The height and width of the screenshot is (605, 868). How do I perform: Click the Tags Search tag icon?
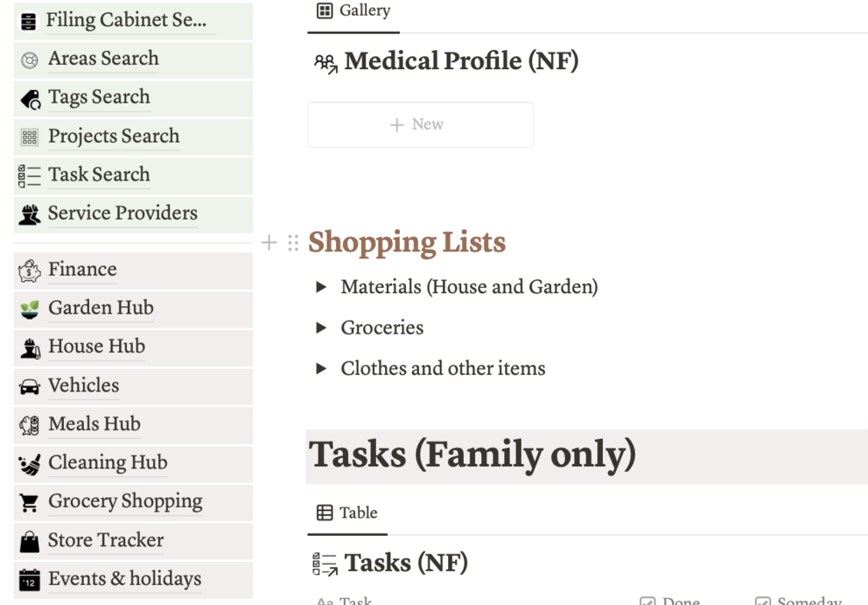(29, 99)
